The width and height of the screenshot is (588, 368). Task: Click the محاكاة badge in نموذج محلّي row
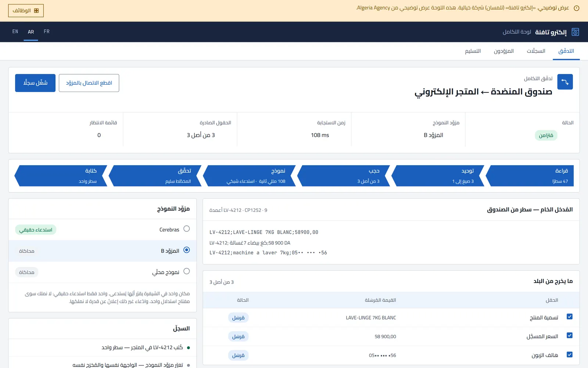coord(27,272)
